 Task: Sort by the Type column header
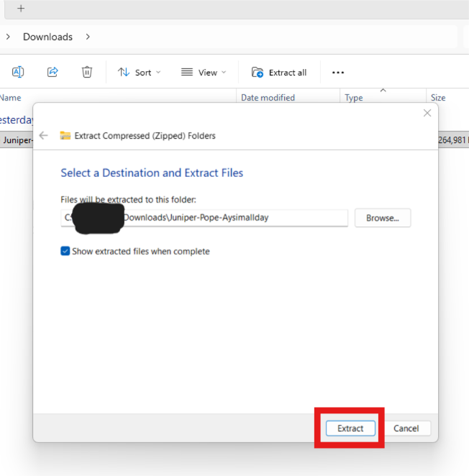(x=354, y=98)
